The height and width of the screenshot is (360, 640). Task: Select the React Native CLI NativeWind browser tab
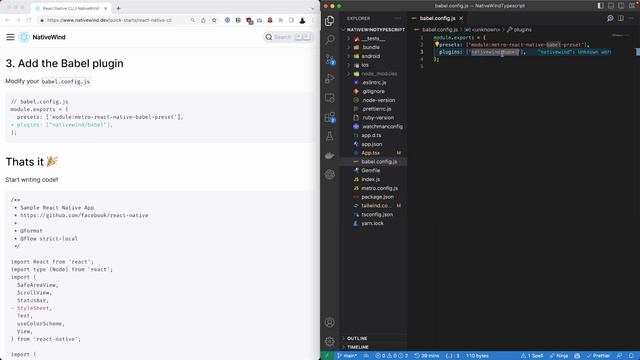tap(71, 8)
